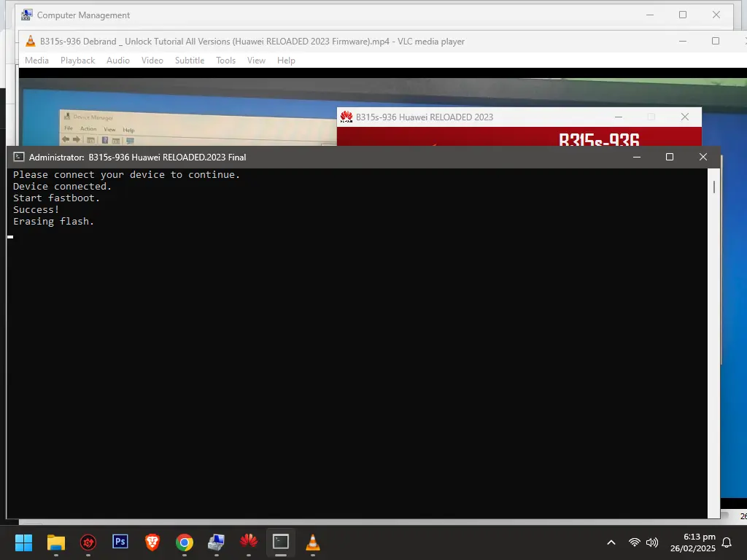The image size is (747, 560).
Task: Launch Photoshop from the taskbar
Action: pos(120,542)
